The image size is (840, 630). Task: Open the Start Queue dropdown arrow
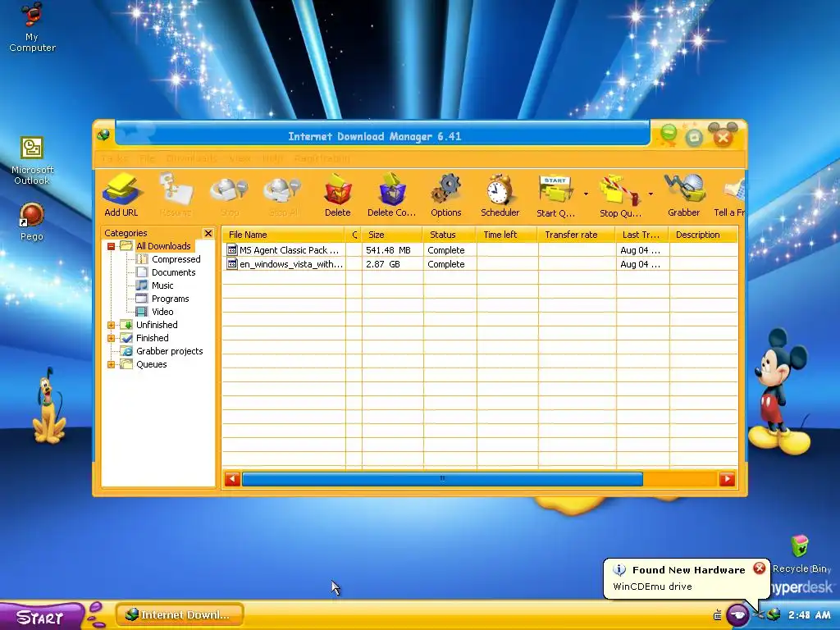point(586,194)
